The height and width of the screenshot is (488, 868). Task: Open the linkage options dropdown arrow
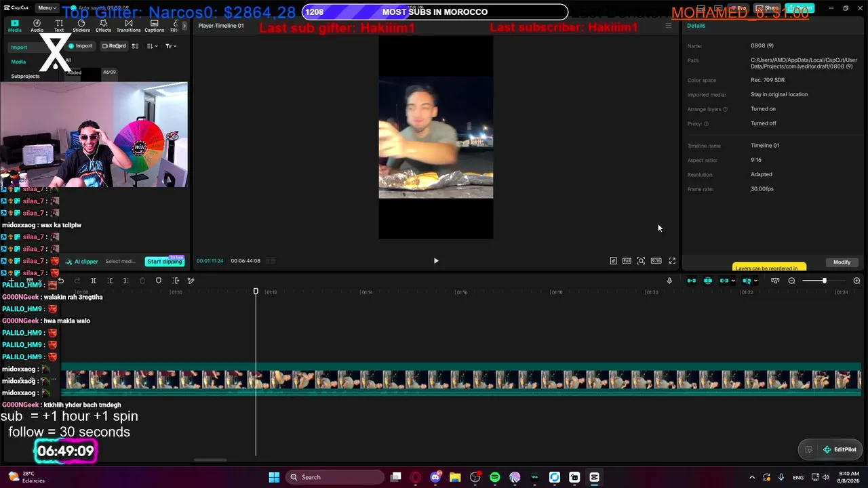pos(733,281)
